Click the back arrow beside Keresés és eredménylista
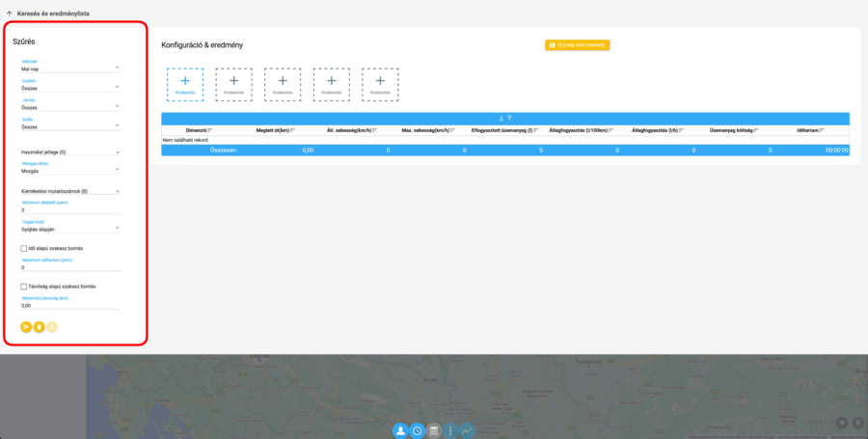Screen dimensions: 868x439 10,14
